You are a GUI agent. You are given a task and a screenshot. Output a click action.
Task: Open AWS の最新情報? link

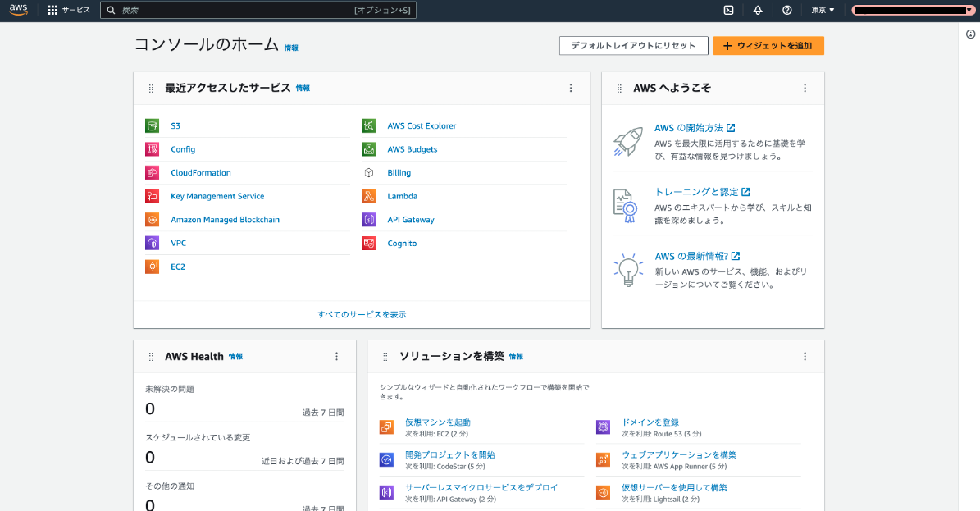click(698, 256)
